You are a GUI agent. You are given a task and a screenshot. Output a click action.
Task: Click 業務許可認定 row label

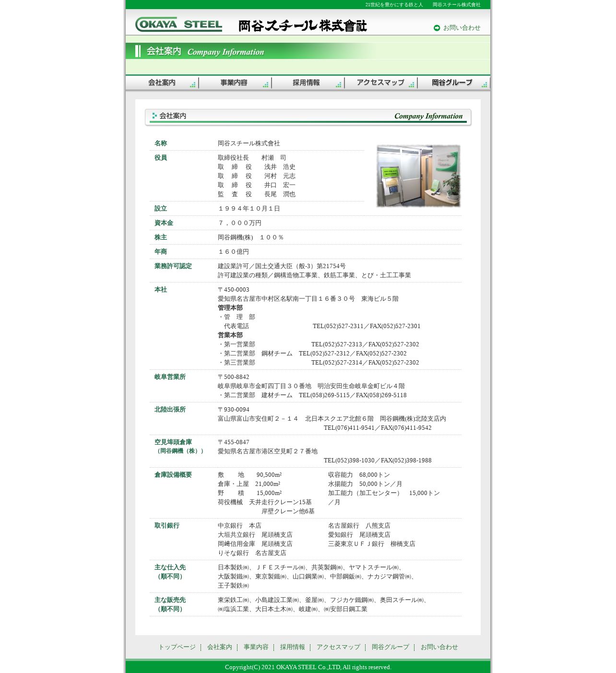(x=173, y=266)
